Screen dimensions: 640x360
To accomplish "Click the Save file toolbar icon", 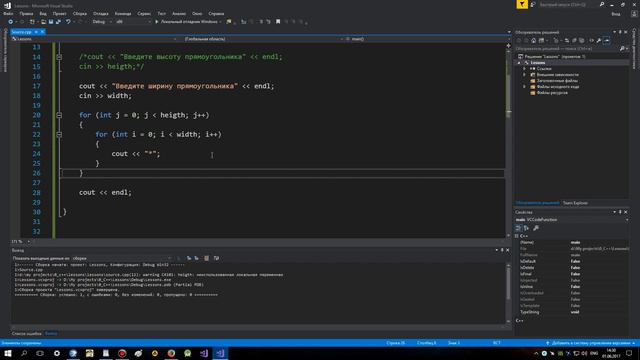I will (51, 22).
